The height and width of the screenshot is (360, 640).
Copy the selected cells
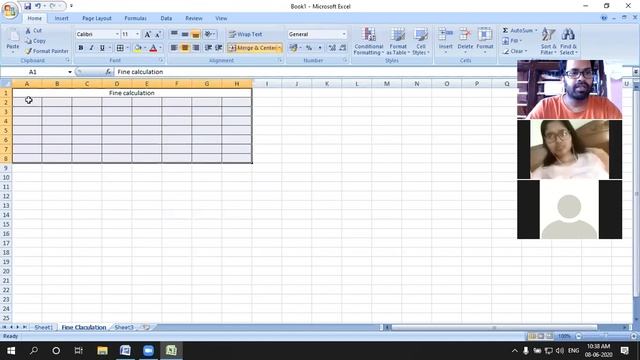tap(36, 41)
